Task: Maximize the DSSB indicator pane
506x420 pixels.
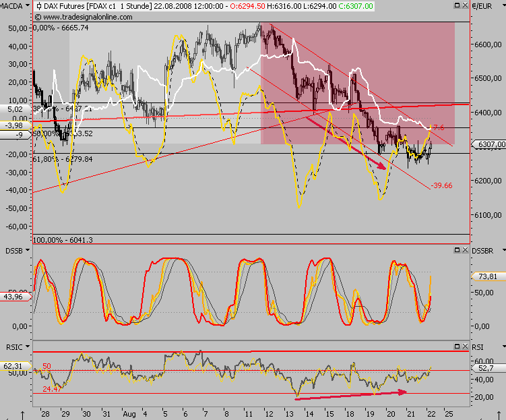Action: [457, 250]
